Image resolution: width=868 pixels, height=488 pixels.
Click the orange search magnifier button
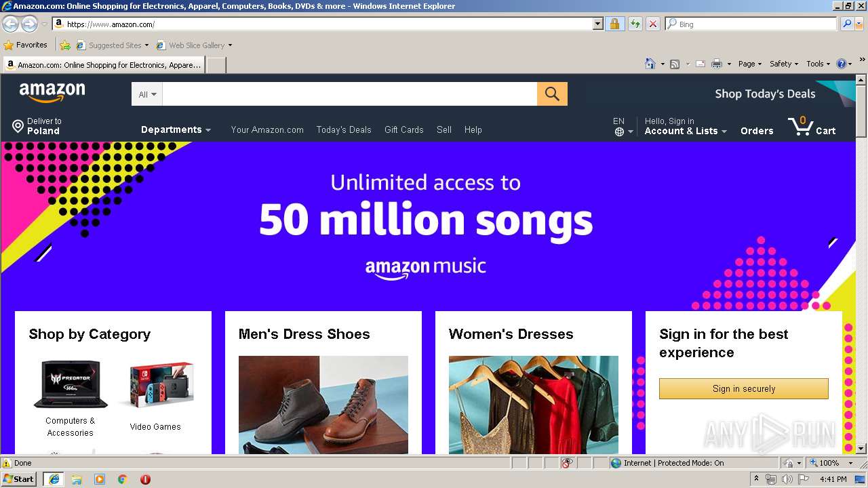[552, 94]
